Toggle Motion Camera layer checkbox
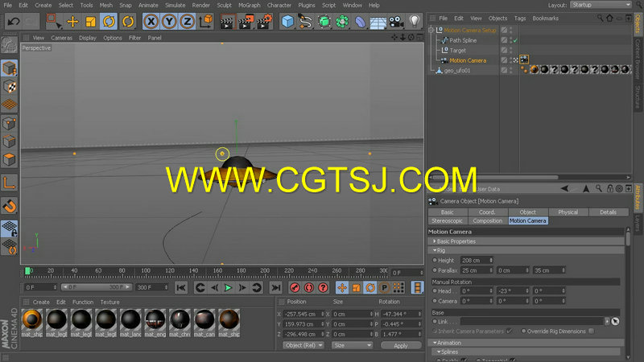The width and height of the screenshot is (644, 362). 504,60
